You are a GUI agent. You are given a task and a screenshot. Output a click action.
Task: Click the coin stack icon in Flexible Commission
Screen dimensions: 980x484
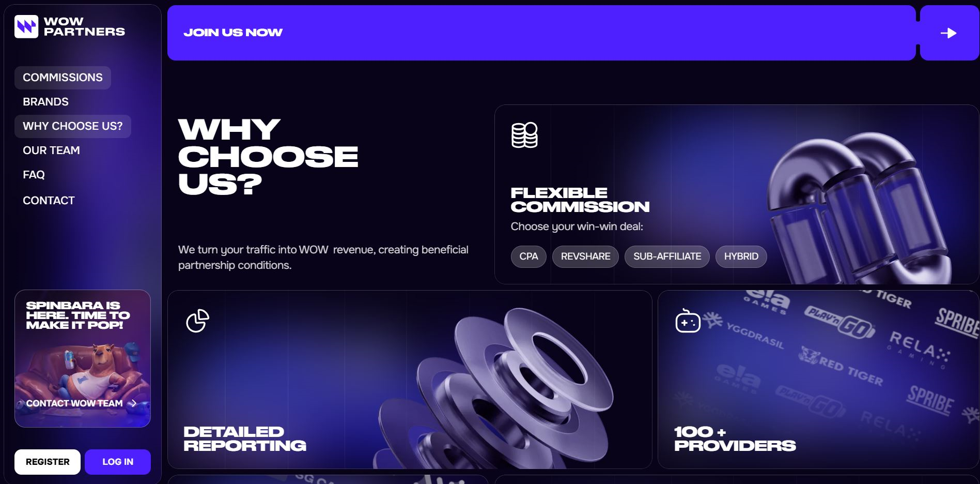[524, 135]
